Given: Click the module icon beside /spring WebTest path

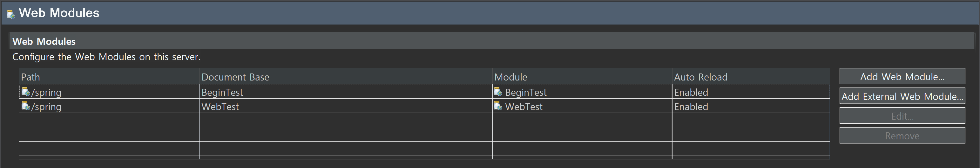Looking at the screenshot, I should pos(25,106).
